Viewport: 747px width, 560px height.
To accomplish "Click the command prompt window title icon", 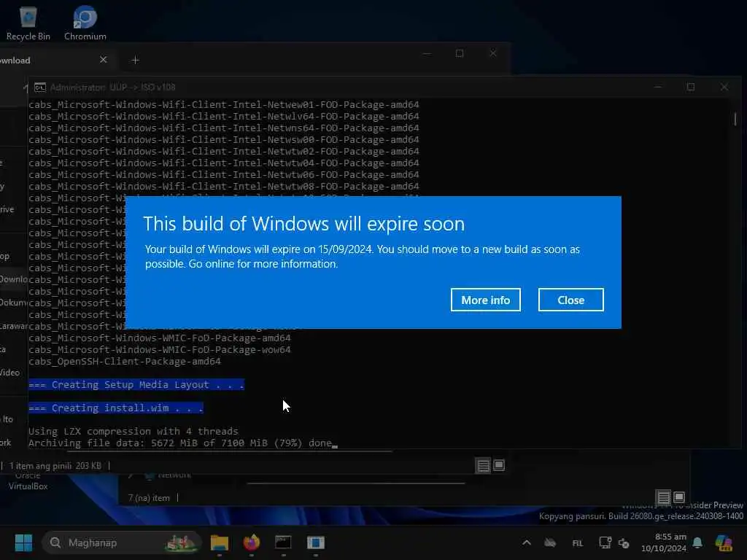I will click(x=40, y=87).
